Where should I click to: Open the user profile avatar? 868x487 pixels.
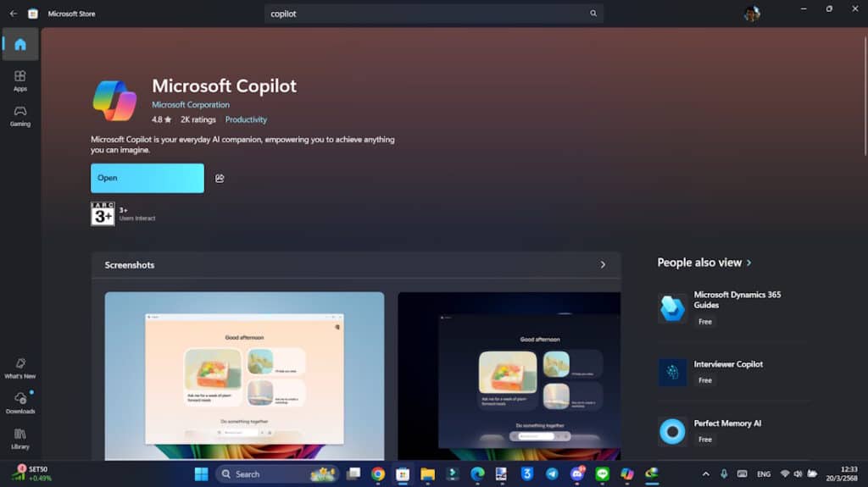click(752, 14)
